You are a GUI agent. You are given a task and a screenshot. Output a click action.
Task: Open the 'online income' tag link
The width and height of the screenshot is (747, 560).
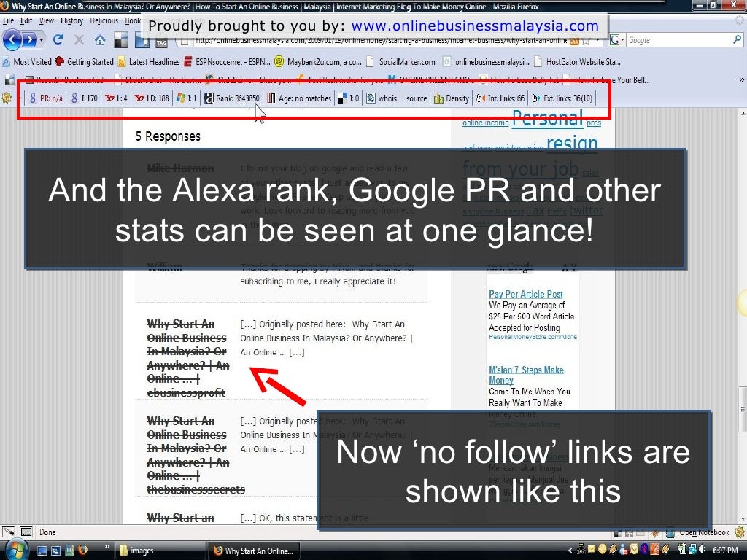coord(485,122)
